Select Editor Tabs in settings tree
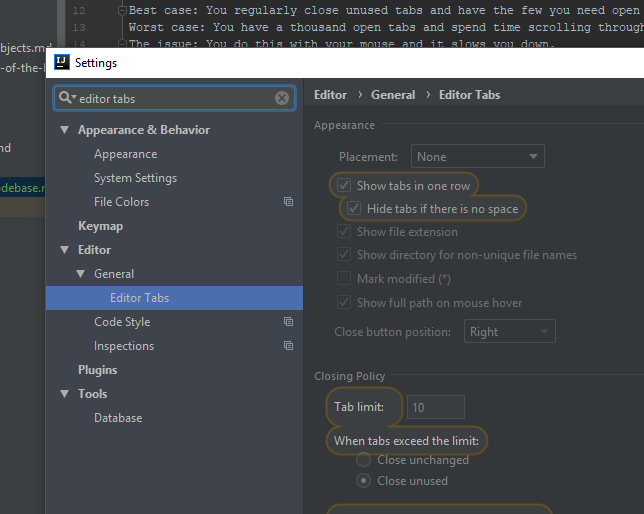The image size is (644, 514). 174,298
